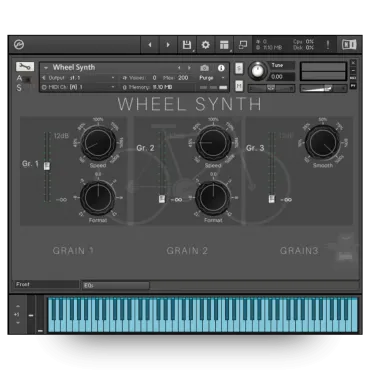Viewport: 370px width, 370px height.
Task: Click the Kontakt logo icon
Action: pyautogui.click(x=19, y=45)
